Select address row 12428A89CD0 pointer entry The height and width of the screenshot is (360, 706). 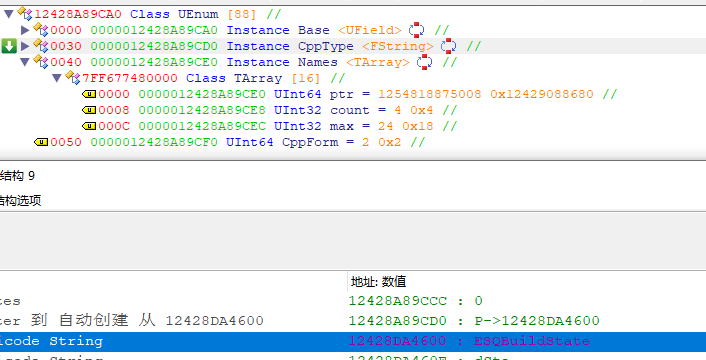474,321
